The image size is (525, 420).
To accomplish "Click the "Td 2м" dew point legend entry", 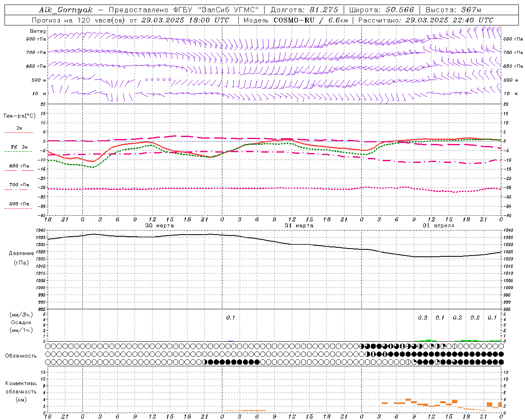I will coord(19,147).
